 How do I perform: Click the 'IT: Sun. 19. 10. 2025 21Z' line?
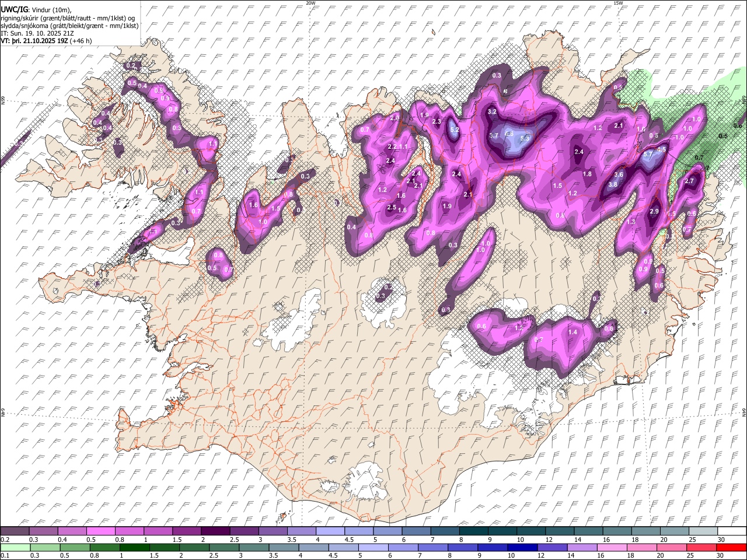coord(39,33)
